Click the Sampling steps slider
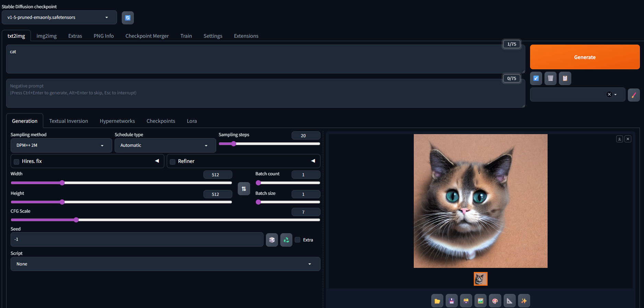This screenshot has height=308, width=644. (x=269, y=144)
